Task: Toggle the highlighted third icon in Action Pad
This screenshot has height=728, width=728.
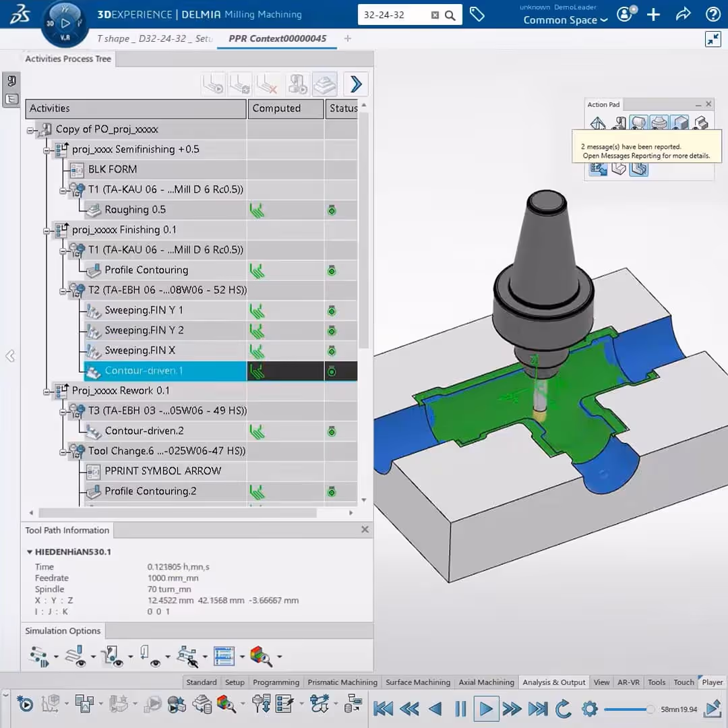Action: pos(639,123)
